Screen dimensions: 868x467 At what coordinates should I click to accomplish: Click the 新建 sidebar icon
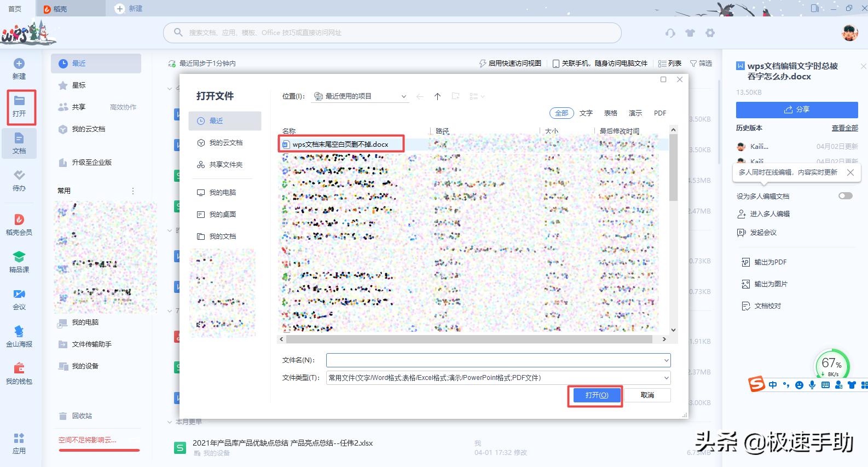(19, 69)
